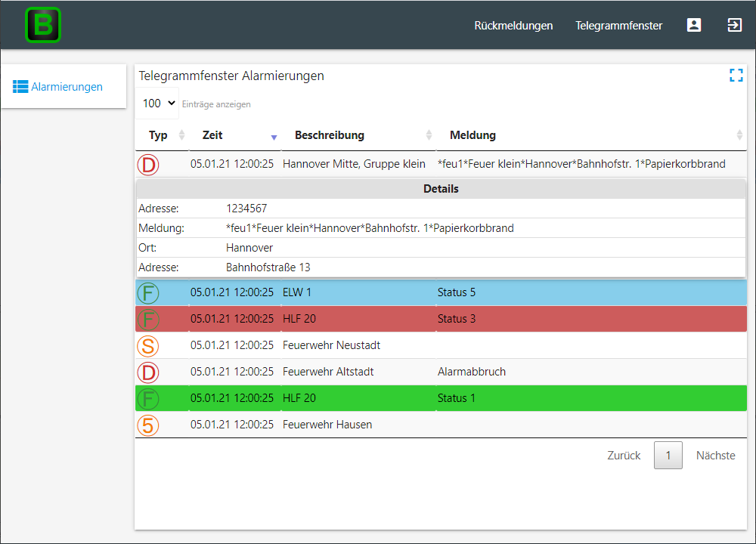Click the Zurück pagination button
The height and width of the screenshot is (544, 756).
[x=624, y=456]
